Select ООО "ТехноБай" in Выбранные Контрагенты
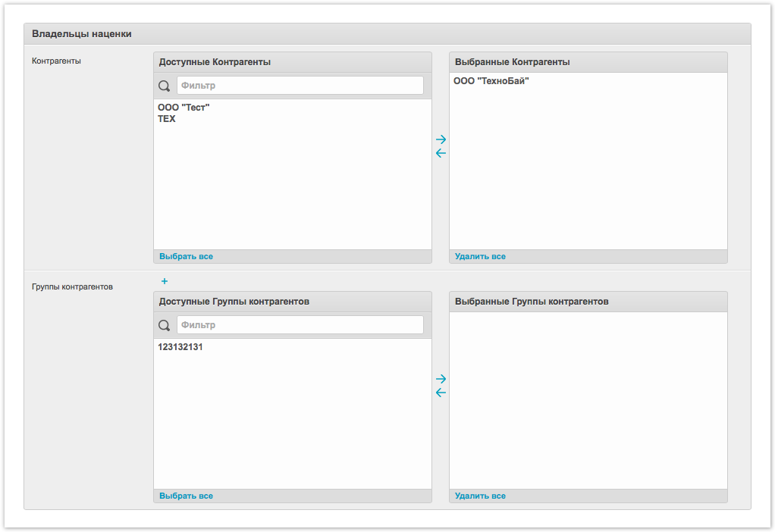Screen dimensions: 775x532 click(491, 81)
